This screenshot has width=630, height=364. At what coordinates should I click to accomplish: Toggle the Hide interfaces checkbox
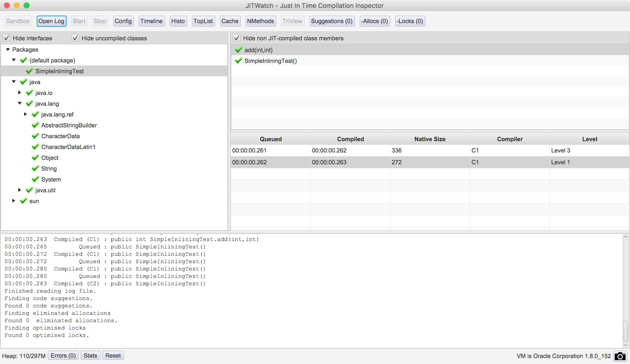click(x=7, y=38)
